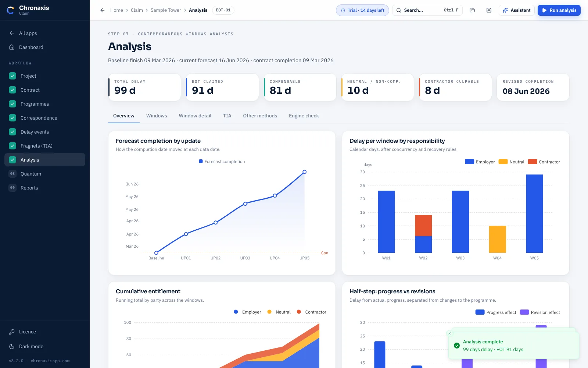
Task: Open the Window detail tab
Action: click(195, 116)
